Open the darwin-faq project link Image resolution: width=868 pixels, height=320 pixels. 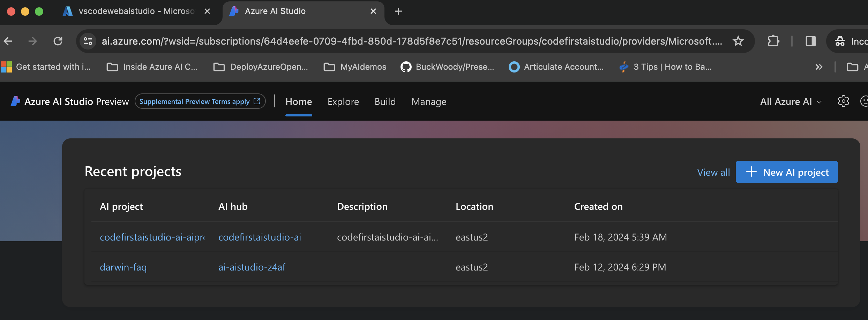pyautogui.click(x=123, y=267)
